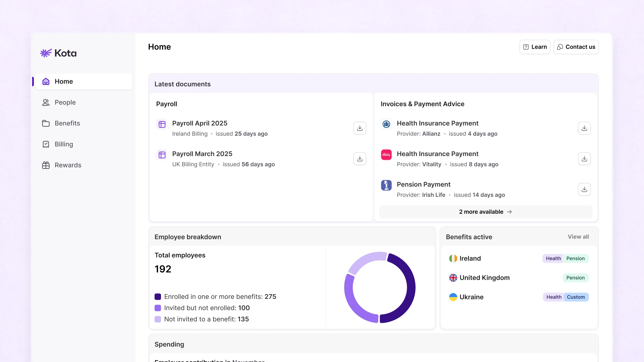
Task: Click the Irish Life provider icon
Action: click(x=386, y=185)
